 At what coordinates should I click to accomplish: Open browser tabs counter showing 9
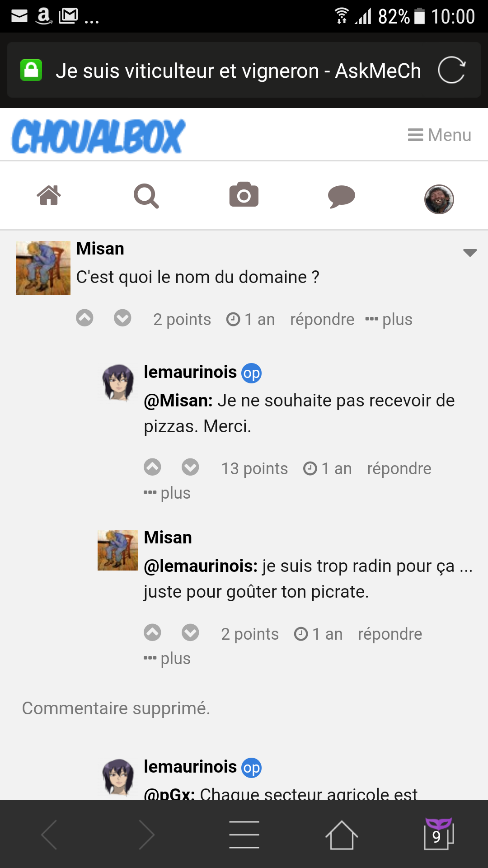(438, 835)
